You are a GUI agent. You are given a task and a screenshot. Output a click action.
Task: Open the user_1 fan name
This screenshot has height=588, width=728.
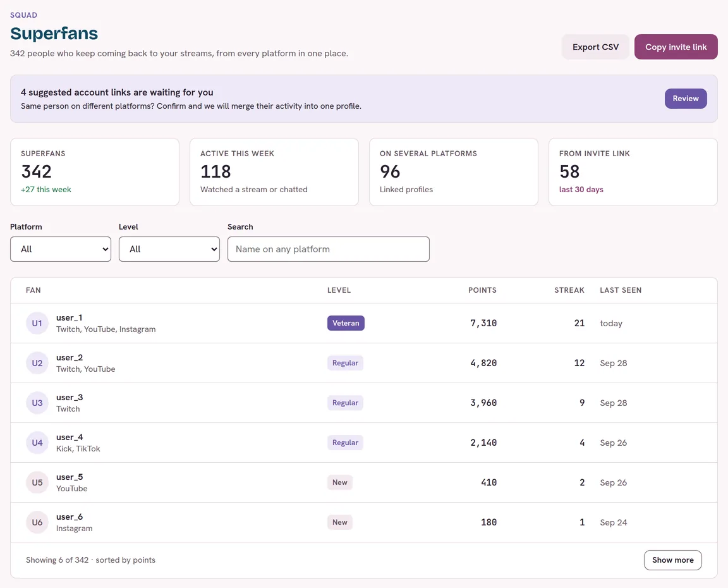coord(69,317)
